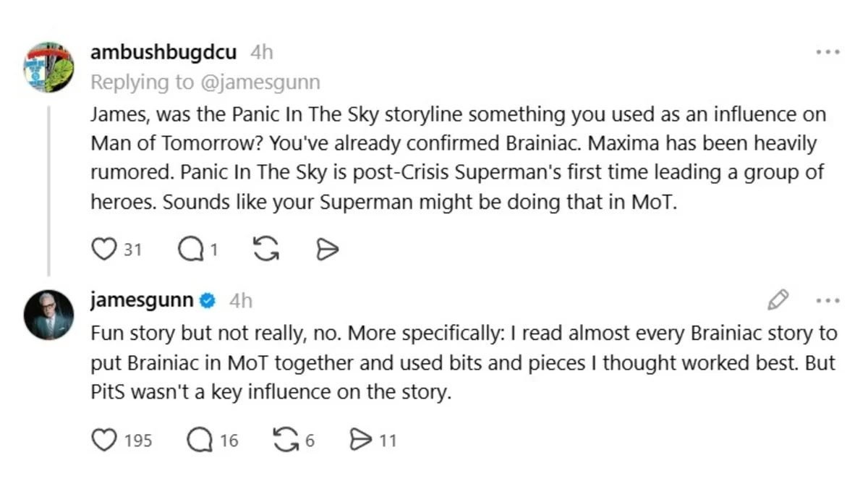Click the blue verified badge beside jamesgunn
The height and width of the screenshot is (489, 868).
pos(208,300)
